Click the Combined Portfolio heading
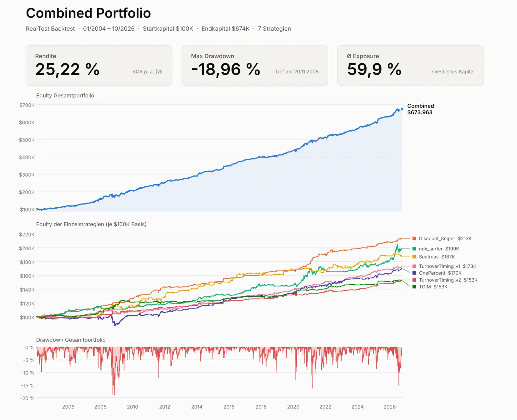 pos(88,13)
